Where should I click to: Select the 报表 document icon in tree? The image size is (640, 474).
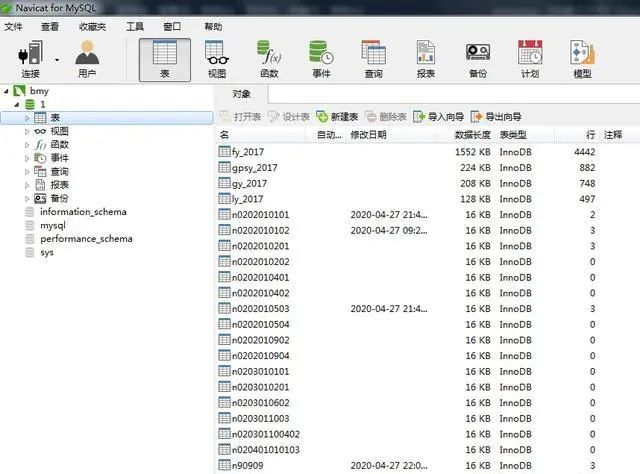[40, 185]
